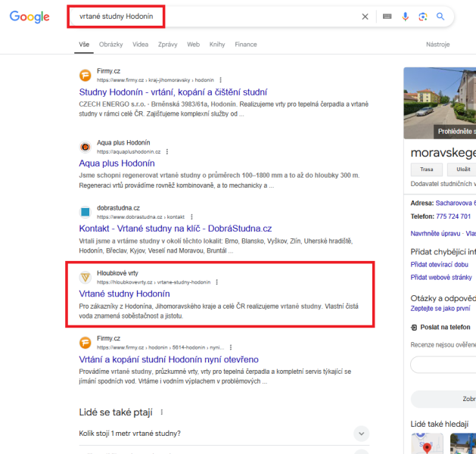
Task: Call phone number 775 724 701
Action: coord(453,216)
